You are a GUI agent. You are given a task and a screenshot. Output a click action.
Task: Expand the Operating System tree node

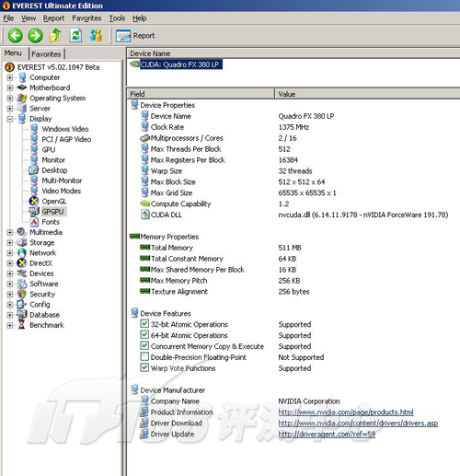click(10, 99)
